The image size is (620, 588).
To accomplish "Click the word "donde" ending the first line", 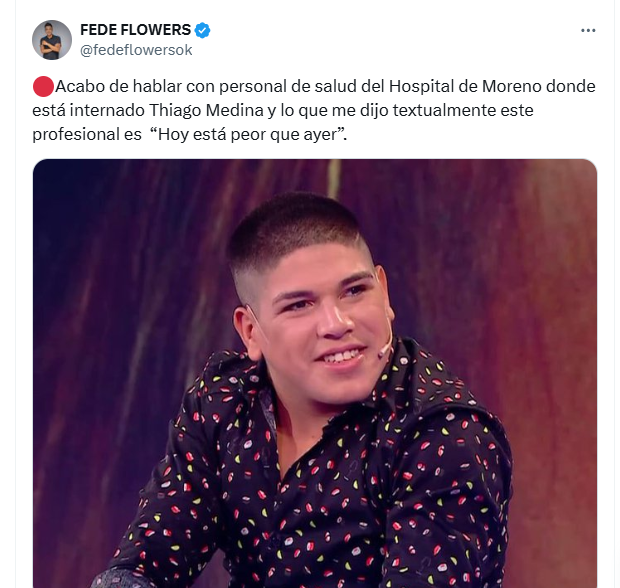I will pyautogui.click(x=571, y=86).
